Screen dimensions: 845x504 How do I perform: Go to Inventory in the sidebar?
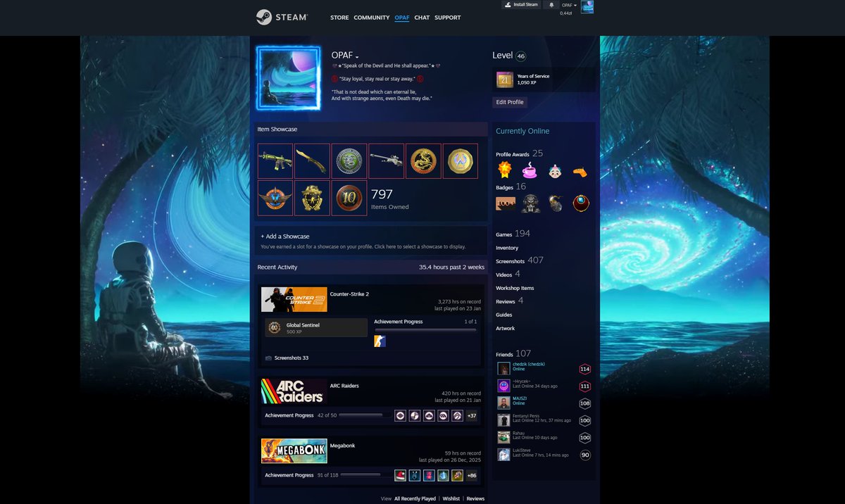[x=507, y=248]
